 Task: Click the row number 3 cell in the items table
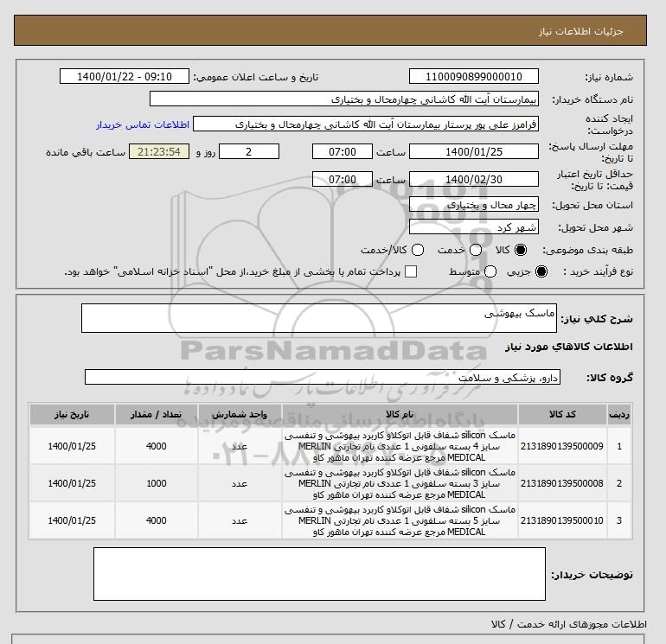coord(619,520)
